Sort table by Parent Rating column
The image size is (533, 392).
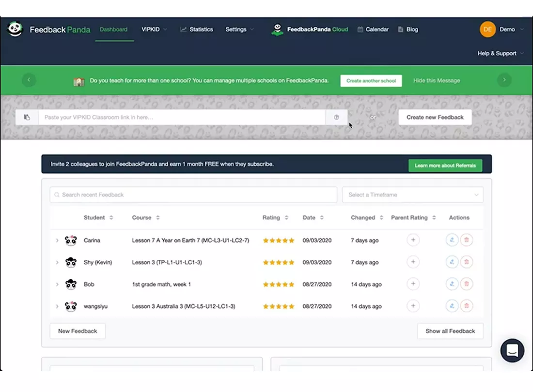(413, 218)
